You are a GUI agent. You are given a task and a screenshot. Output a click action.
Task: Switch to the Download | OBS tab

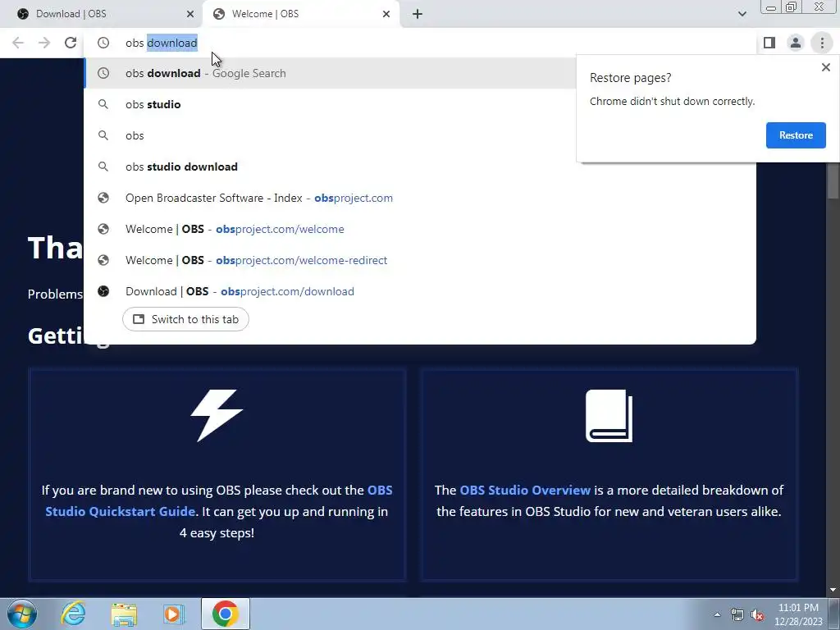coord(101,14)
